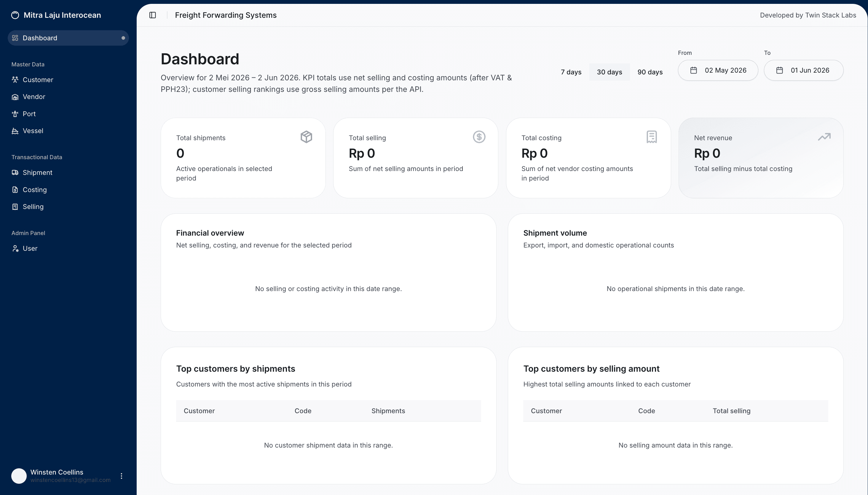Click Top customers by shipments heading
868x495 pixels.
pyautogui.click(x=236, y=368)
